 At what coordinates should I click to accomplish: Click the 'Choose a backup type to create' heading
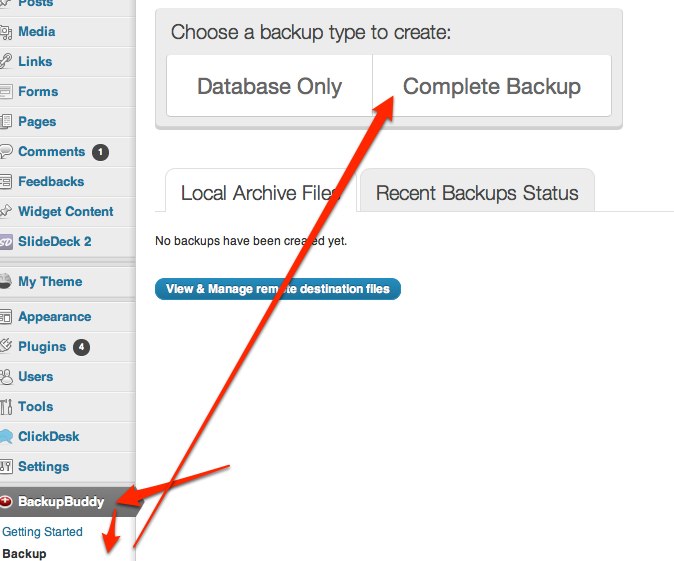click(x=311, y=32)
